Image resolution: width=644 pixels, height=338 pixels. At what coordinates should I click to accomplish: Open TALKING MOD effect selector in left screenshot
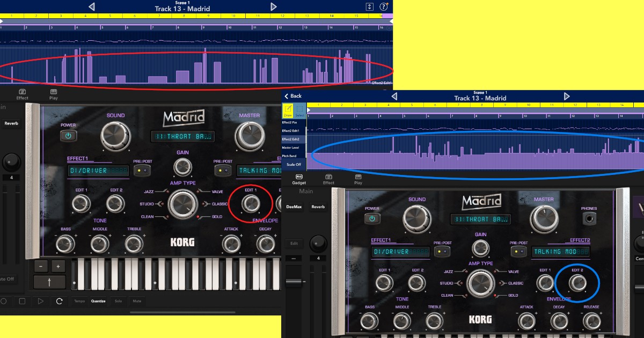[x=260, y=171]
